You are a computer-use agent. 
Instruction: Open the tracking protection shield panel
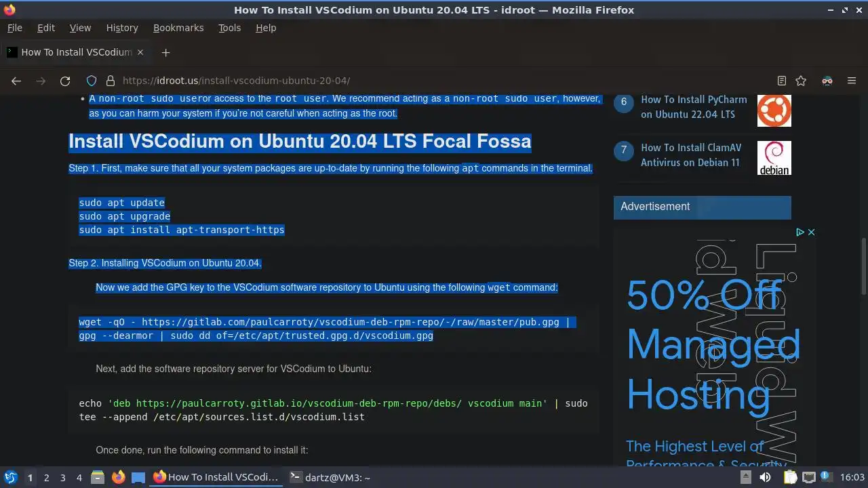92,81
